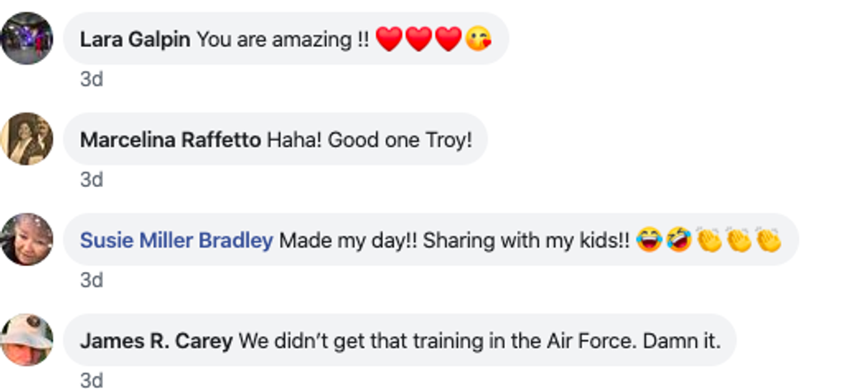
Task: Click the last clapping hands emoji
Action: (768, 240)
